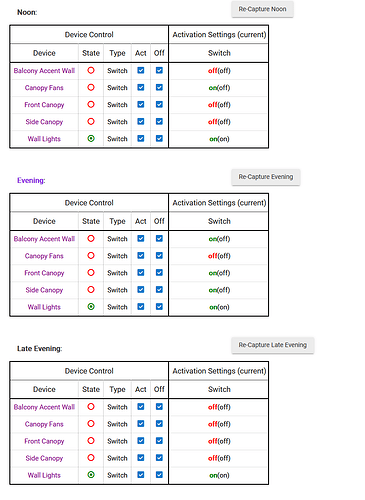This screenshot has height=500, width=365.
Task: Click Re-Capture Evening button
Action: 266,177
